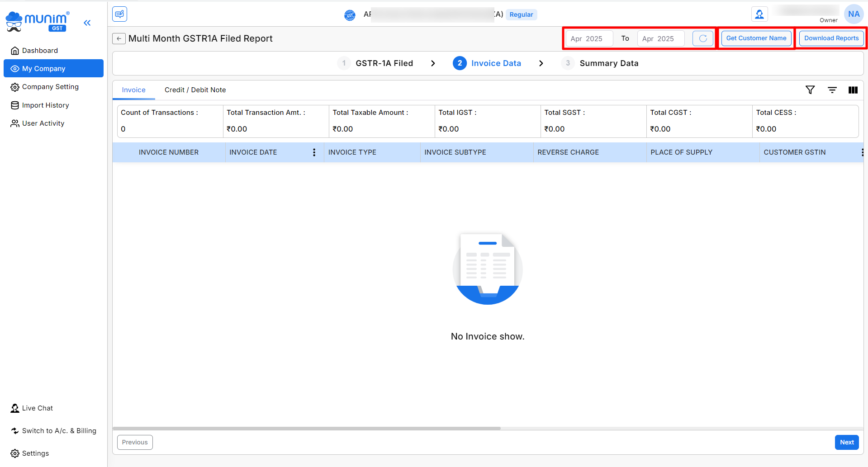Click the support agent icon in header
Viewport: 868px width, 467px height.
click(x=759, y=14)
